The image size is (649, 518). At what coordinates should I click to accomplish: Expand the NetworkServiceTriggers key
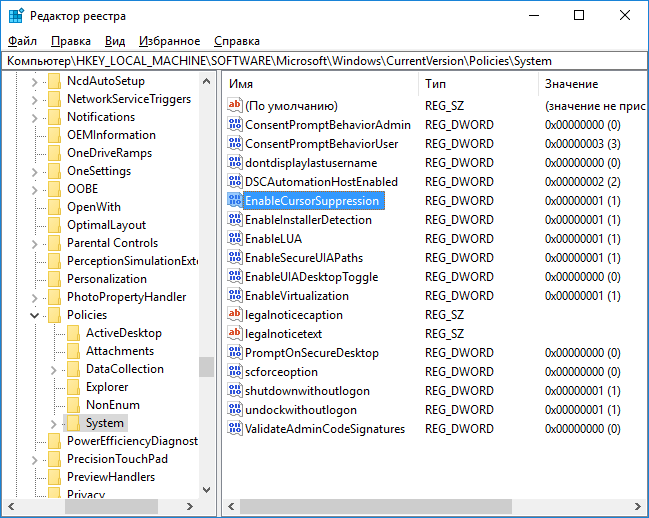coord(34,100)
